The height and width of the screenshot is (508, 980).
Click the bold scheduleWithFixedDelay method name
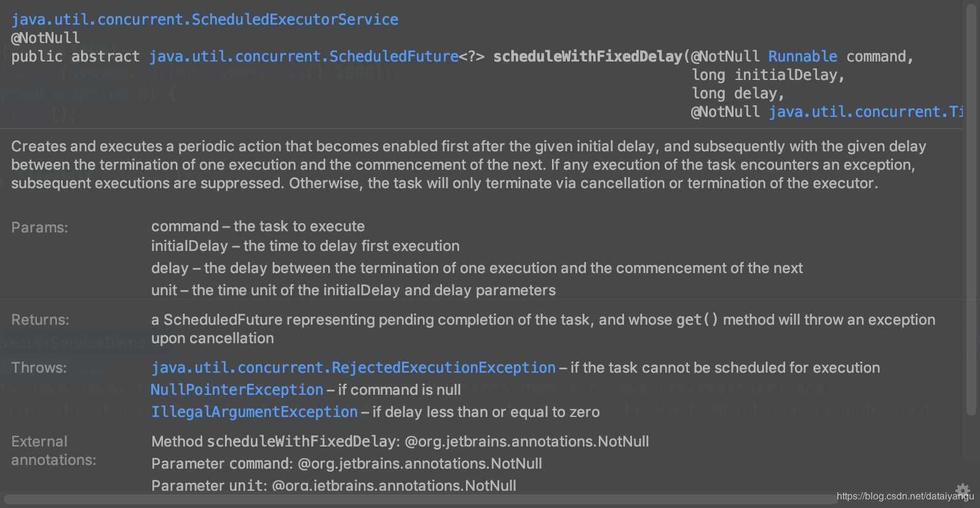tap(588, 57)
